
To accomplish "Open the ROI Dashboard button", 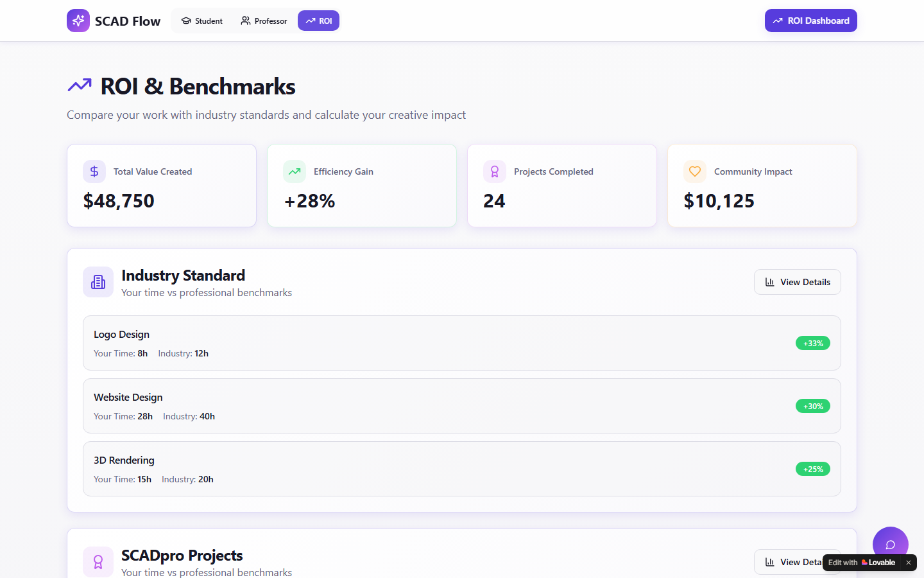I will click(x=810, y=21).
